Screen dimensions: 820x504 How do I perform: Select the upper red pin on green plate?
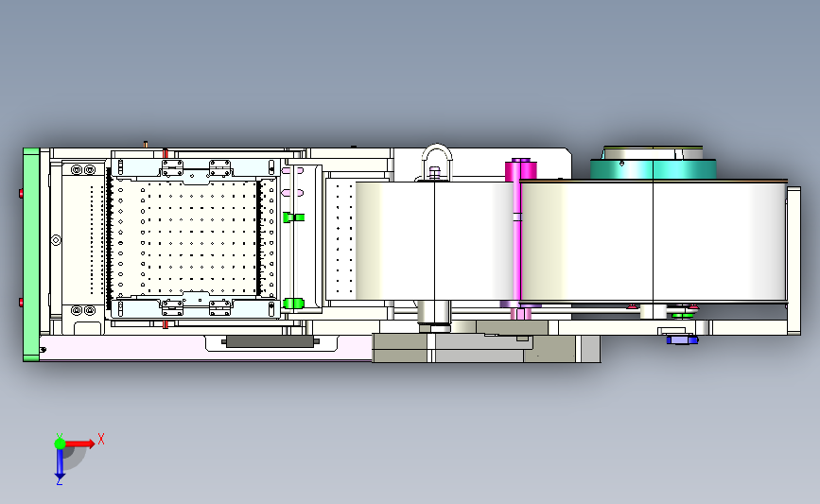click(21, 194)
